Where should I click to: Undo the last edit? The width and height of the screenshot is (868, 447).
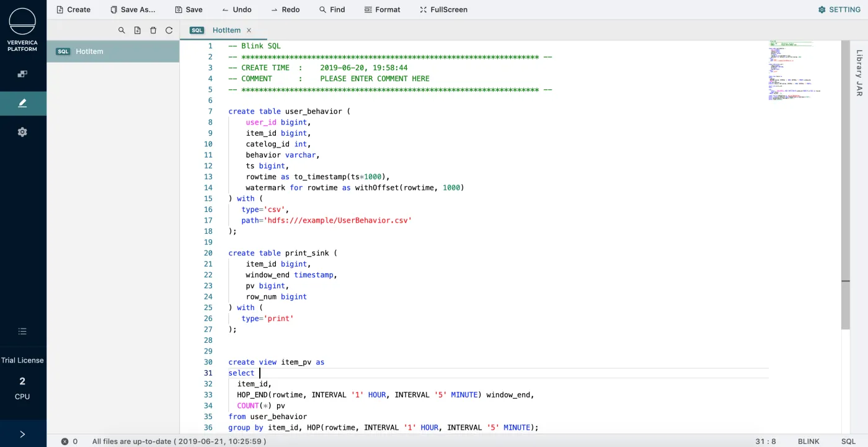pyautogui.click(x=237, y=9)
